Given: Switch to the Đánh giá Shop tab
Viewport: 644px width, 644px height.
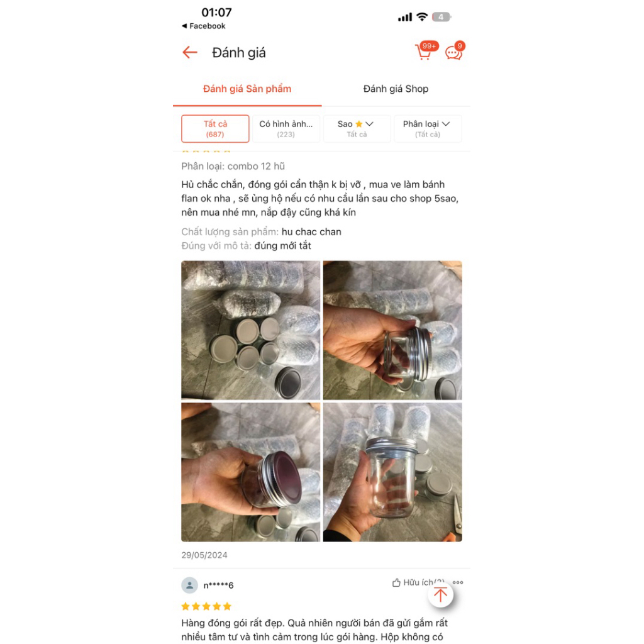Looking at the screenshot, I should pyautogui.click(x=396, y=89).
